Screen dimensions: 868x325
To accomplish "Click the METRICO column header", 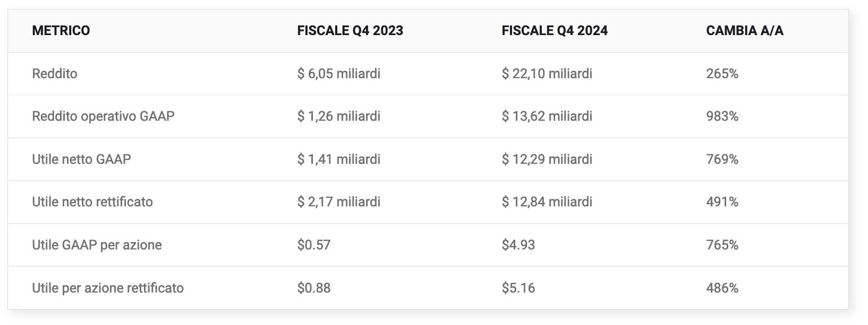I will tap(61, 31).
